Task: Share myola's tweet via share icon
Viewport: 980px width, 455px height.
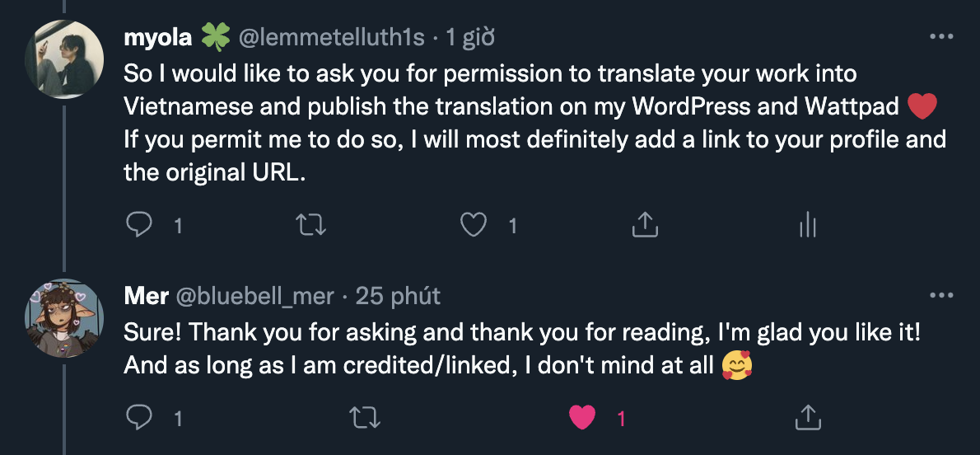Action: pos(644,224)
